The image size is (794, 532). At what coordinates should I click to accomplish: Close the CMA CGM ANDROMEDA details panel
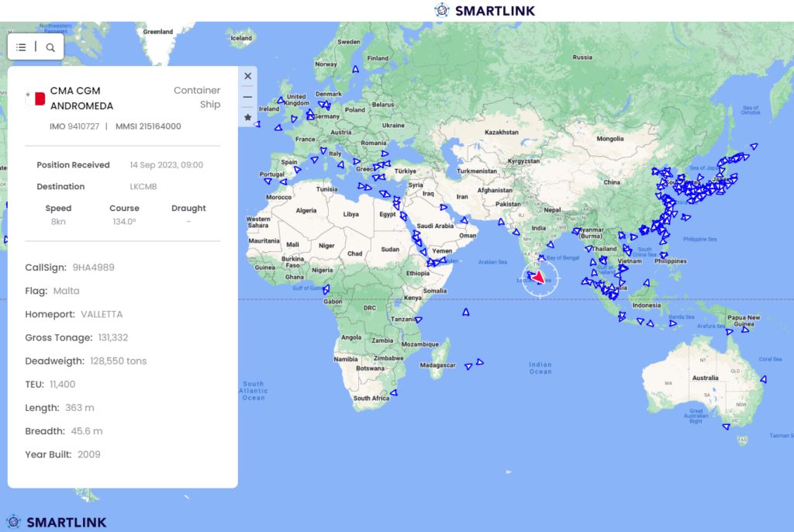[x=247, y=76]
